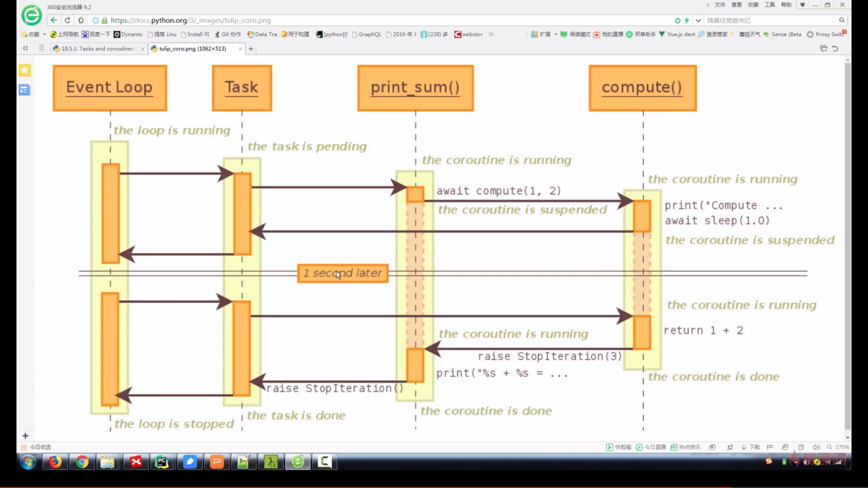Click the 下载 download status icon
The width and height of the screenshot is (868, 488).
(x=750, y=447)
